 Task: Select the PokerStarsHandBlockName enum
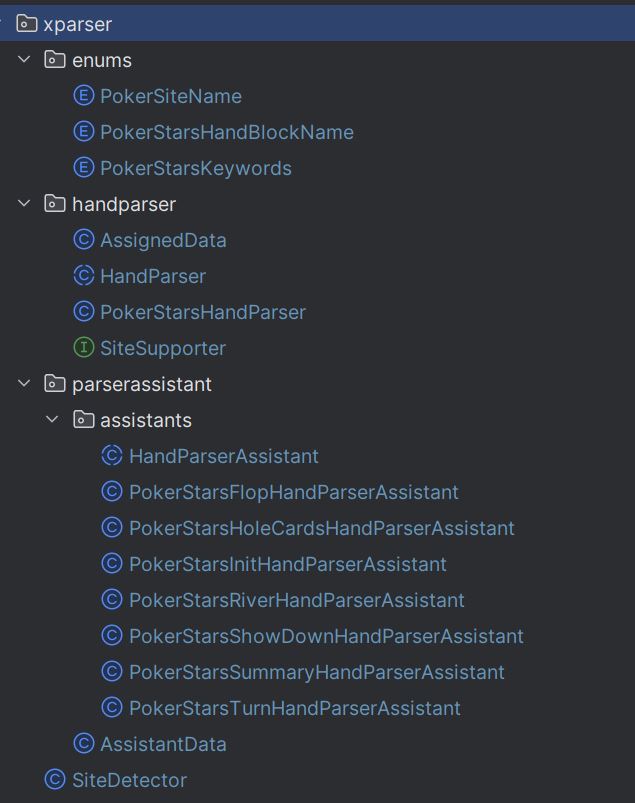point(226,132)
